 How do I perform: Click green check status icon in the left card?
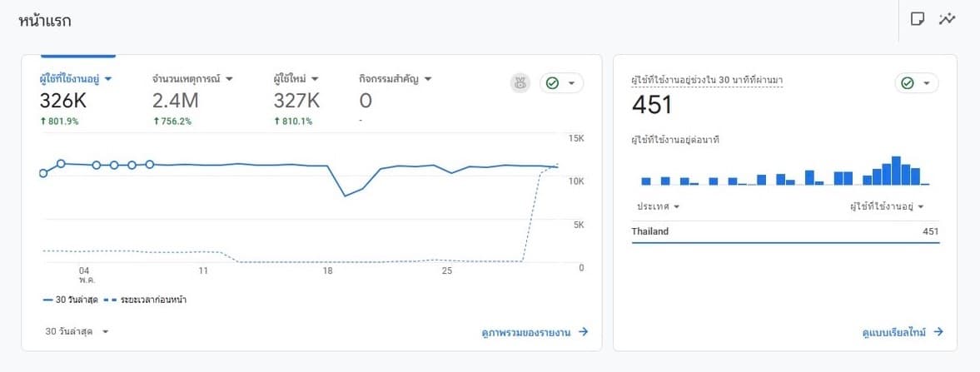(552, 83)
